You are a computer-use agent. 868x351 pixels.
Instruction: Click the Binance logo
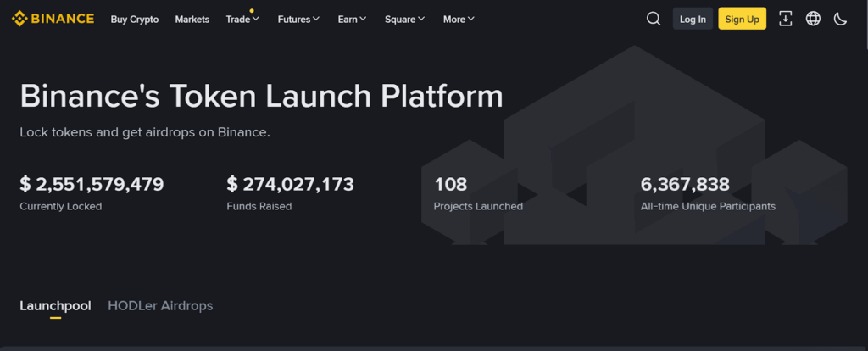click(53, 19)
